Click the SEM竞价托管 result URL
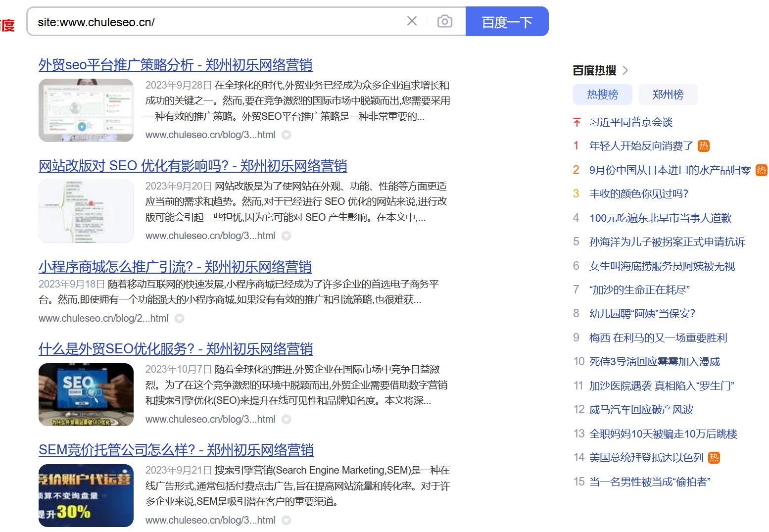The image size is (769, 532). (210, 520)
